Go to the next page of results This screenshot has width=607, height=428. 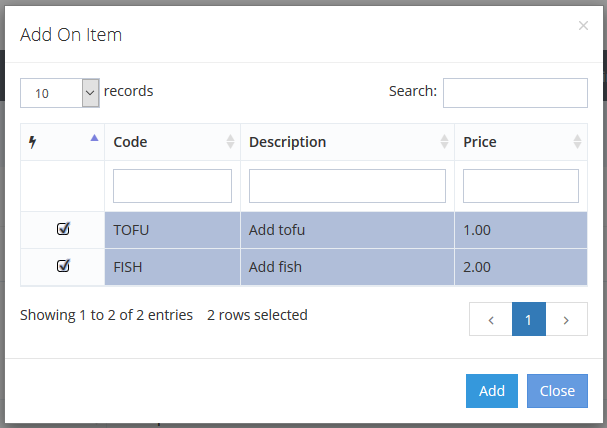click(567, 320)
